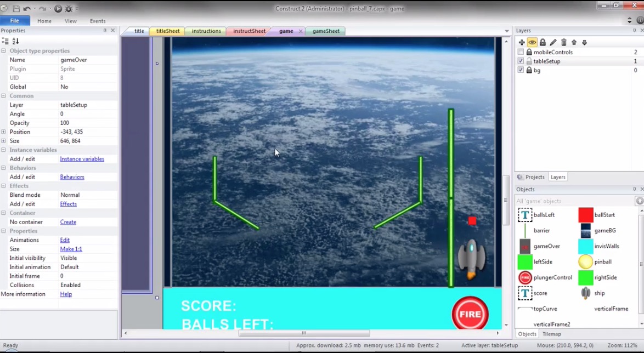
Task: Click the Delete layer trash icon
Action: pos(563,43)
